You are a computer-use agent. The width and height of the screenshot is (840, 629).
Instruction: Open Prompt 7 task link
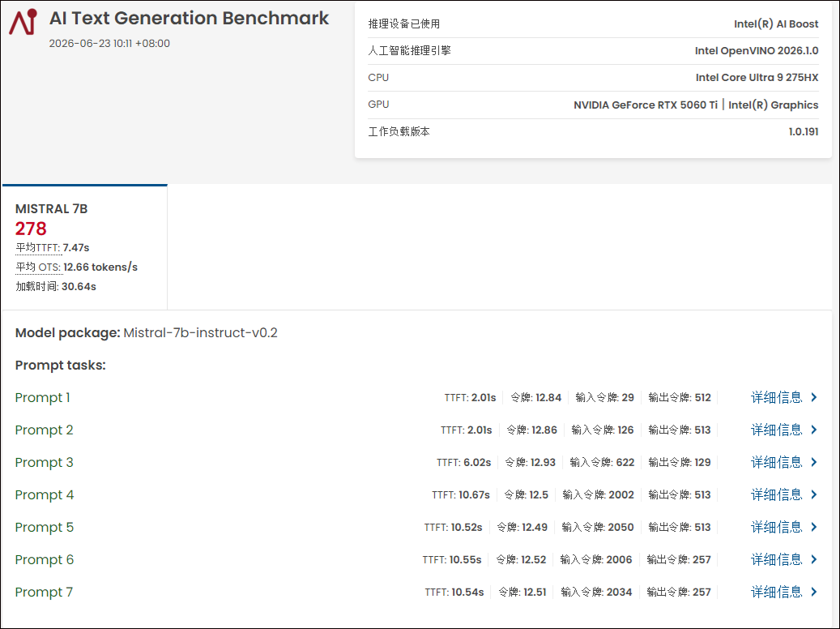tap(44, 592)
